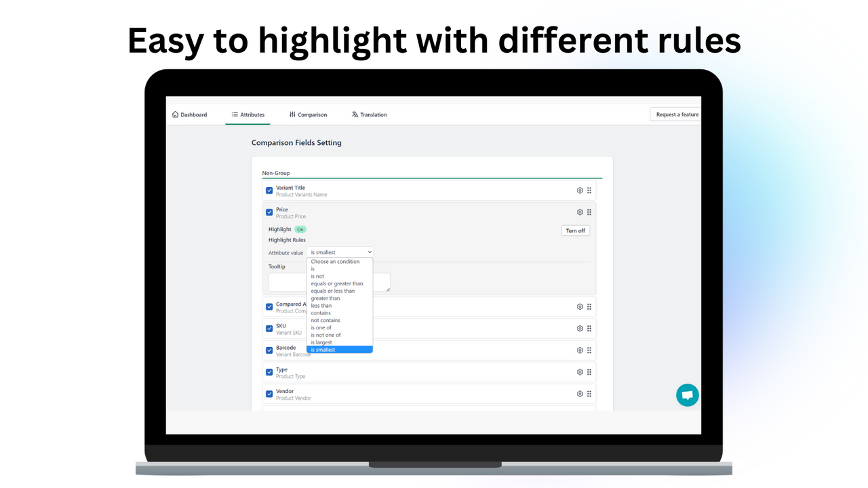Viewport: 868px width, 488px height.
Task: Open settings gear for Type row
Action: [x=580, y=372]
